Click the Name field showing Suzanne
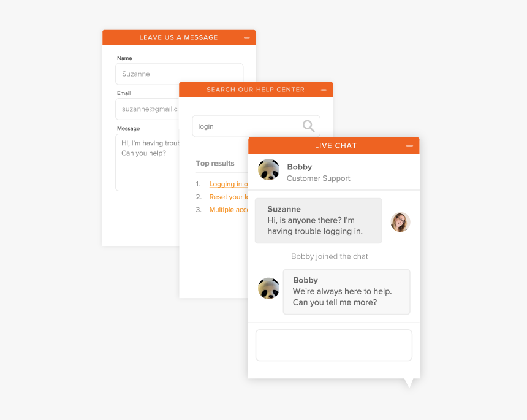Screen dimensions: 527x420 [x=179, y=74]
